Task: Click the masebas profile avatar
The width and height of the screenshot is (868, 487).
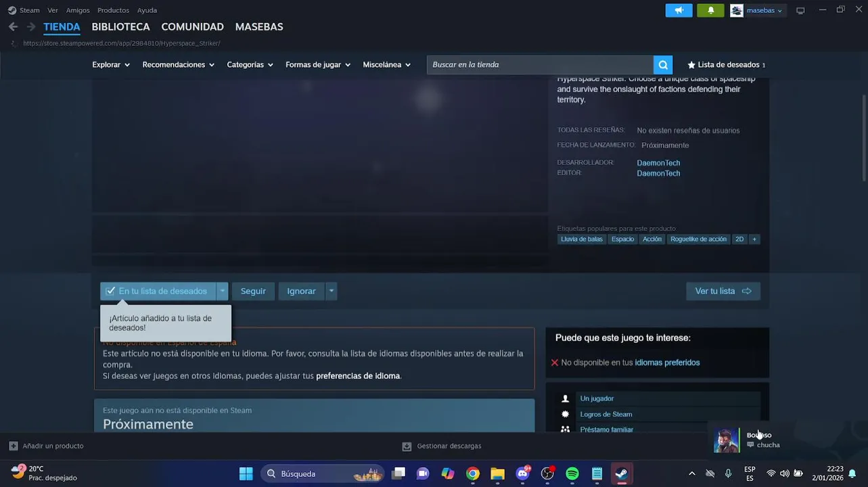Action: point(737,10)
